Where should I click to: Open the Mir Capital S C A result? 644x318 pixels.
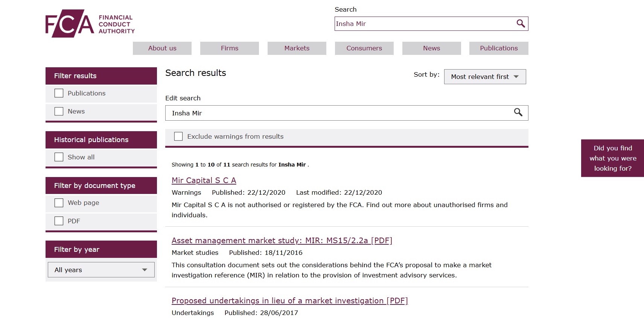pyautogui.click(x=204, y=180)
